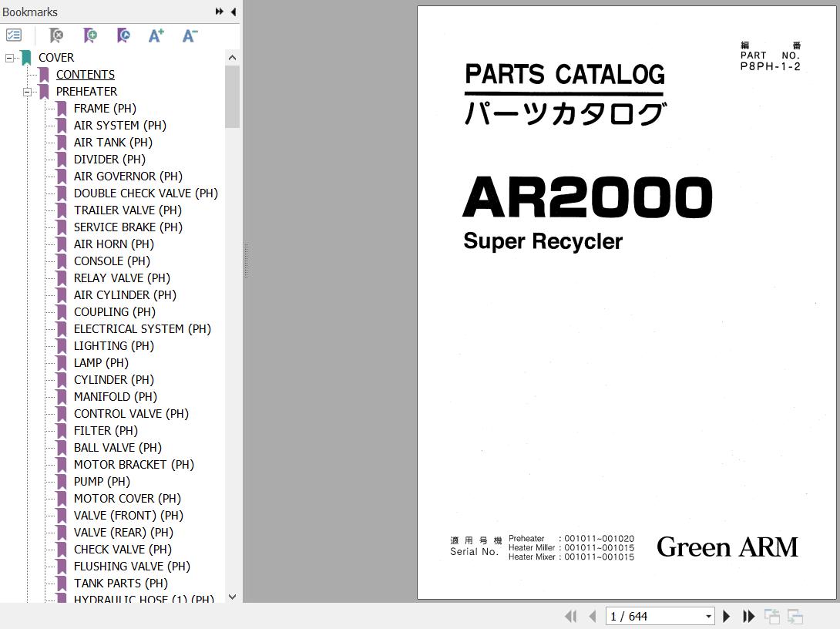Open the CONSOLE (PH) bookmark
840x629 pixels.
coord(112,261)
